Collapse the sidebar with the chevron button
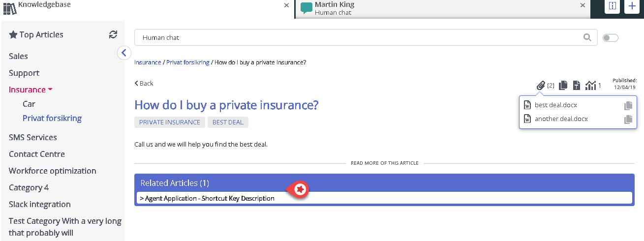644x241 pixels. tap(124, 53)
